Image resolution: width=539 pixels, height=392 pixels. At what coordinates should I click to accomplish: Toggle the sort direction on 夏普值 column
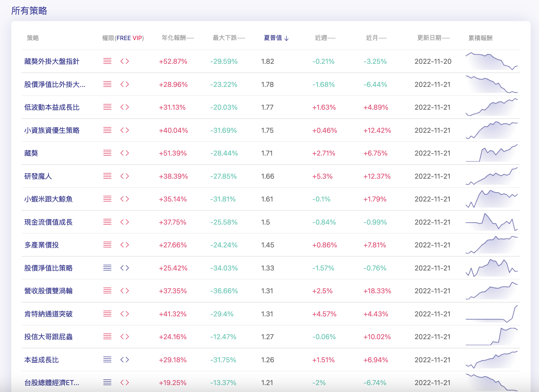tap(275, 38)
